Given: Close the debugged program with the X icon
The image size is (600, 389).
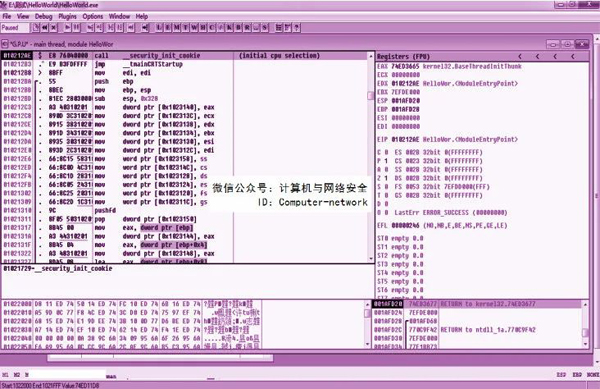Looking at the screenshot, I should pyautogui.click(x=54, y=28).
